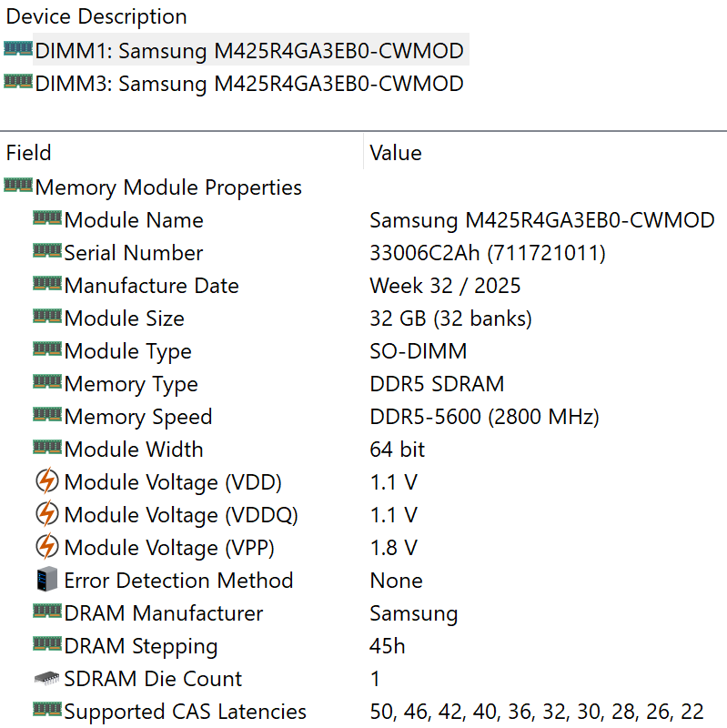Click the Module Voltage (VDD) lightning icon
Image resolution: width=727 pixels, height=728 pixels.
pyautogui.click(x=47, y=482)
